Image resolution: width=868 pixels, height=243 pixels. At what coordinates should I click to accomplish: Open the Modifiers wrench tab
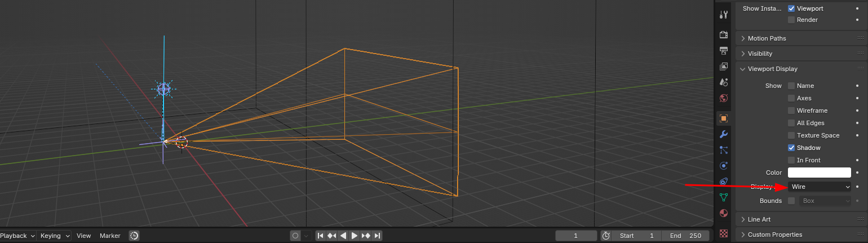tap(724, 134)
